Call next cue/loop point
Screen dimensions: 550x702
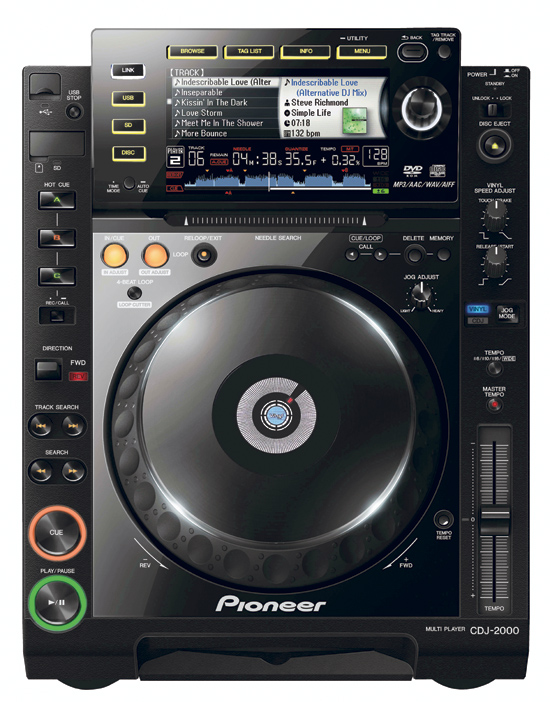point(380,255)
